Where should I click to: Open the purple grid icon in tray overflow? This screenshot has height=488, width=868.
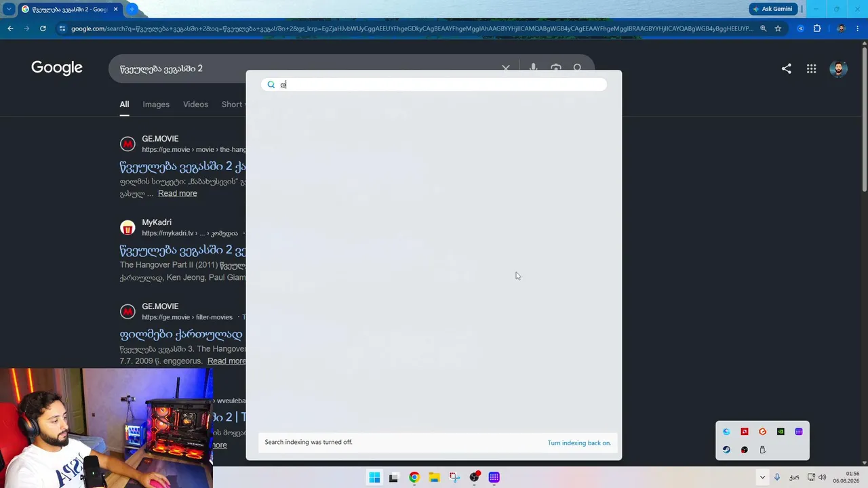[799, 432]
